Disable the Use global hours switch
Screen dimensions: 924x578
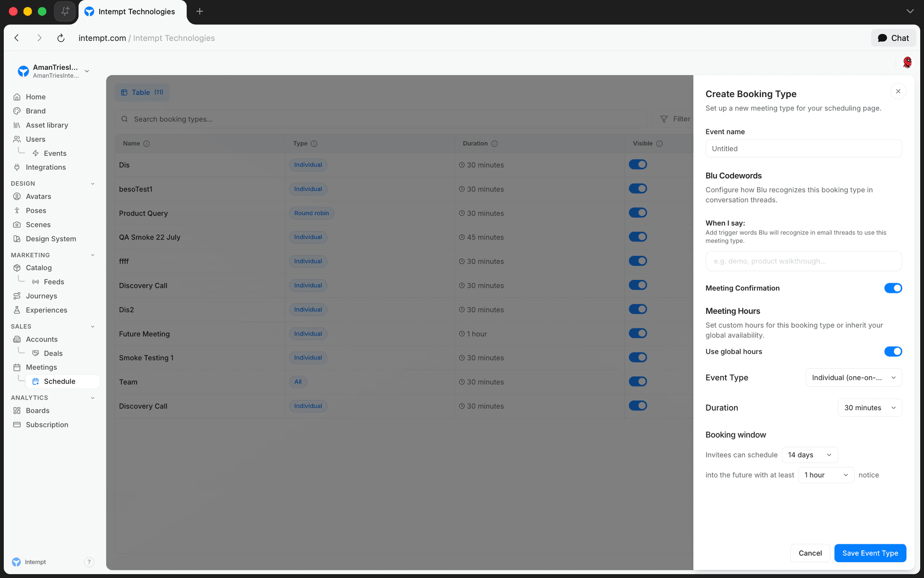tap(893, 352)
